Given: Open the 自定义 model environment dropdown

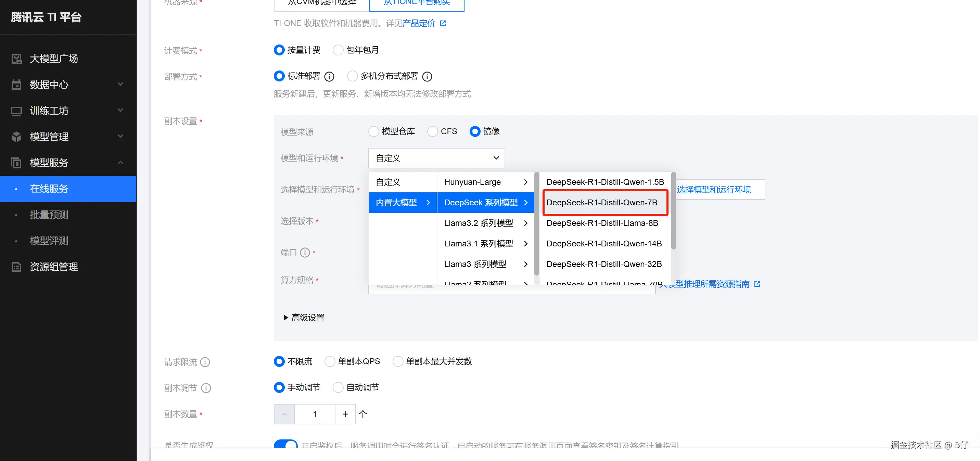Looking at the screenshot, I should tap(436, 158).
